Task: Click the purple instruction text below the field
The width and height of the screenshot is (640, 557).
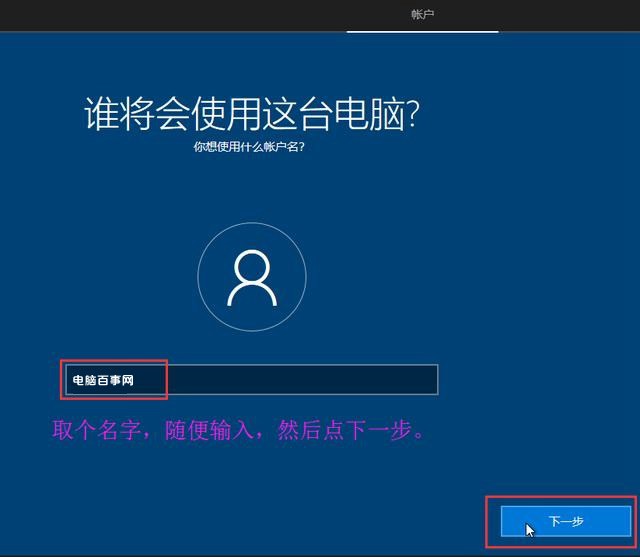Action: point(240,431)
